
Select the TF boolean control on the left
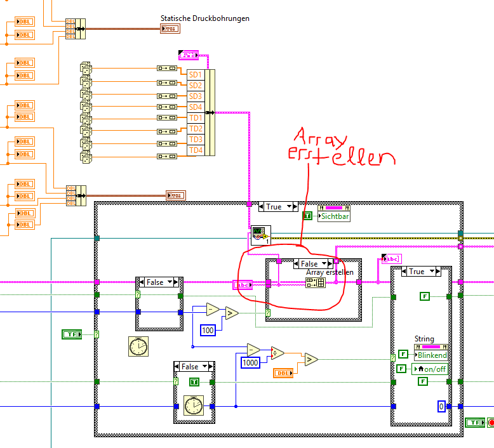72,334
